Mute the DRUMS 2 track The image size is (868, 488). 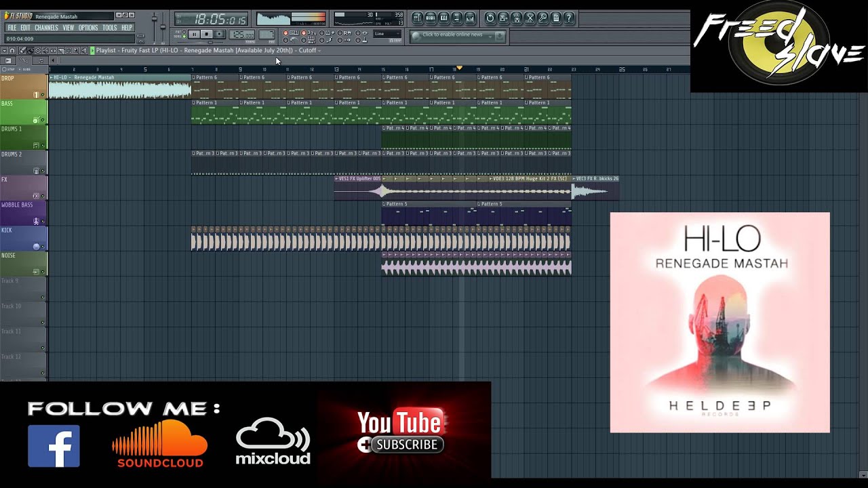(43, 171)
